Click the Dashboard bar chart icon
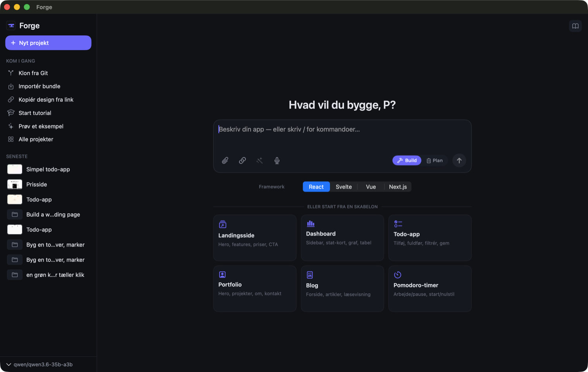The width and height of the screenshot is (588, 372). [x=310, y=223]
